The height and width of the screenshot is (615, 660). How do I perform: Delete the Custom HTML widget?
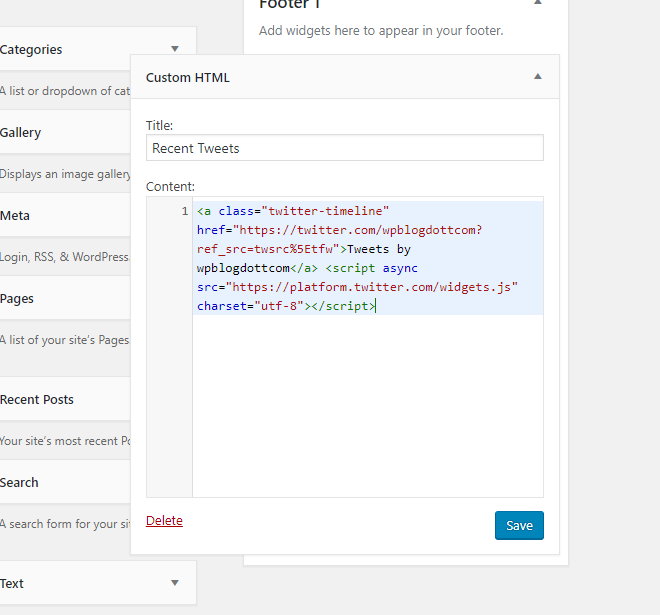(164, 521)
